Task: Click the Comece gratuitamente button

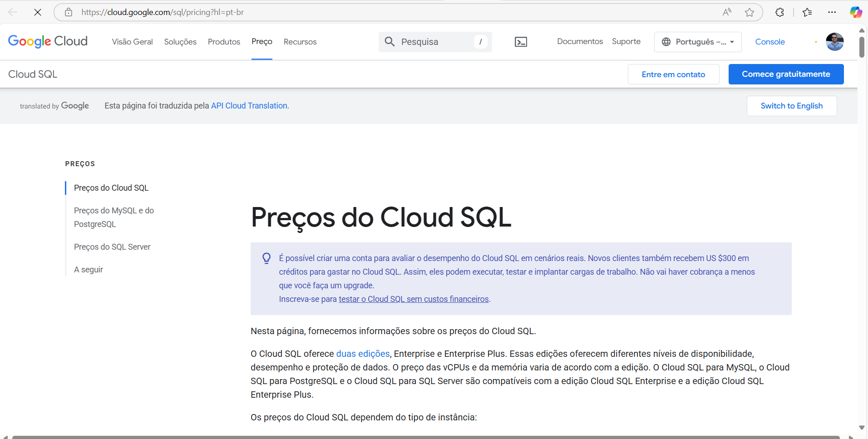Action: [x=786, y=74]
